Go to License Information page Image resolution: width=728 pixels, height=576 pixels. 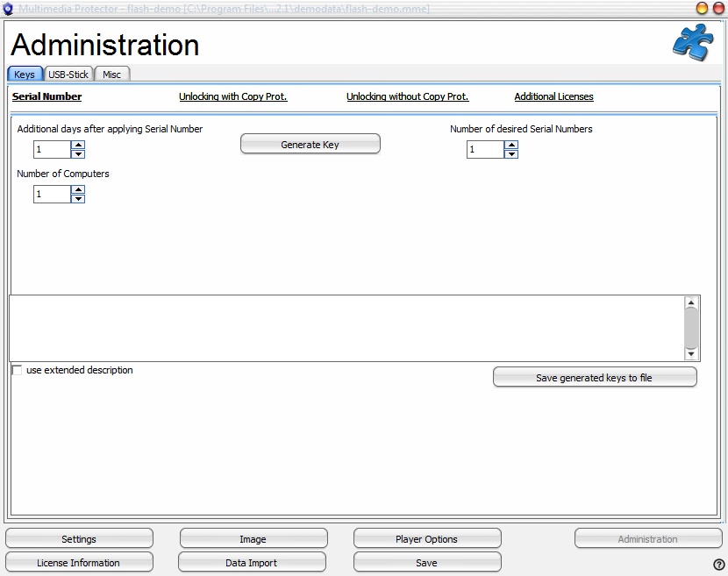pos(79,563)
